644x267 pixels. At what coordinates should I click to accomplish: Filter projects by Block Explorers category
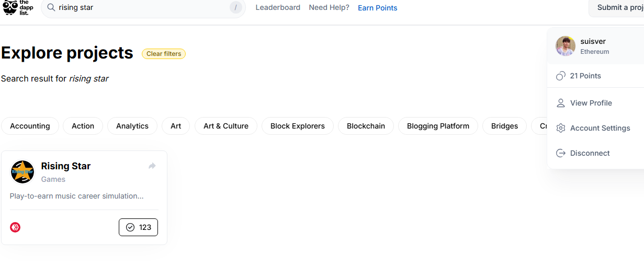pyautogui.click(x=298, y=126)
